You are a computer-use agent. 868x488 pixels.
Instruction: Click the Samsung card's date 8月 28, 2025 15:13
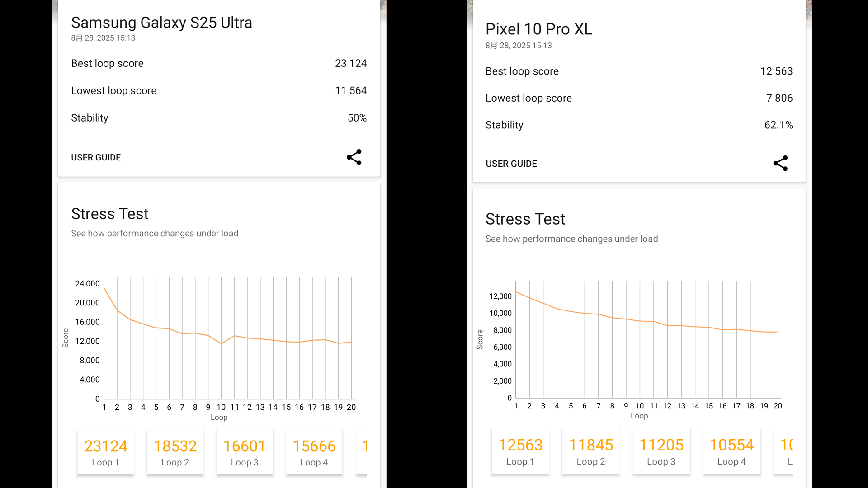[x=103, y=38]
